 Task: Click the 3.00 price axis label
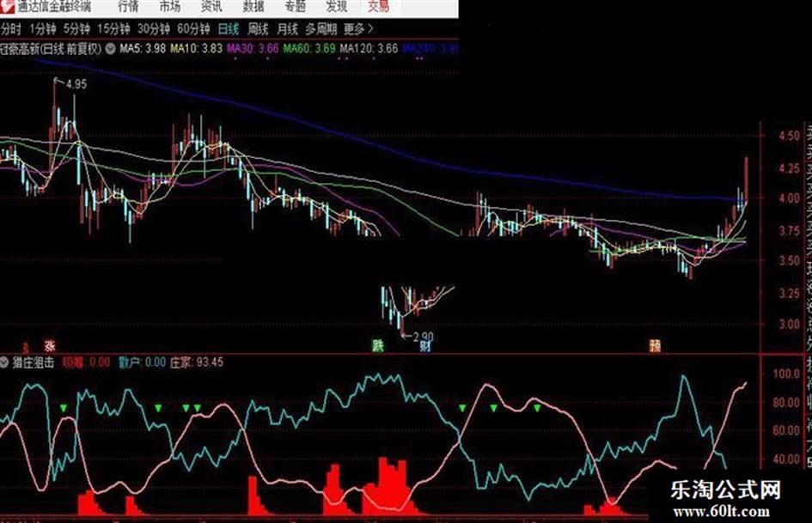pos(789,324)
